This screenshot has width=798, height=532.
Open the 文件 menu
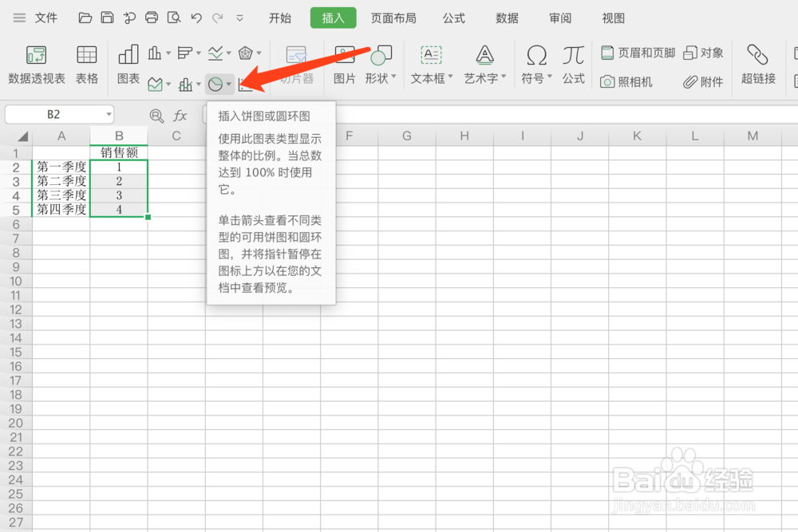(45, 18)
